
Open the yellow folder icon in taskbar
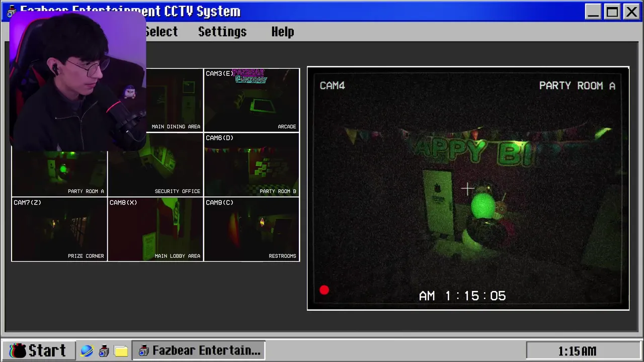coord(121,351)
